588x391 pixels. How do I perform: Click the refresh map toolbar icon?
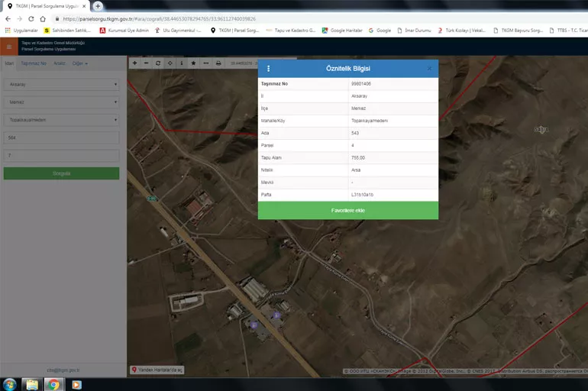point(158,63)
